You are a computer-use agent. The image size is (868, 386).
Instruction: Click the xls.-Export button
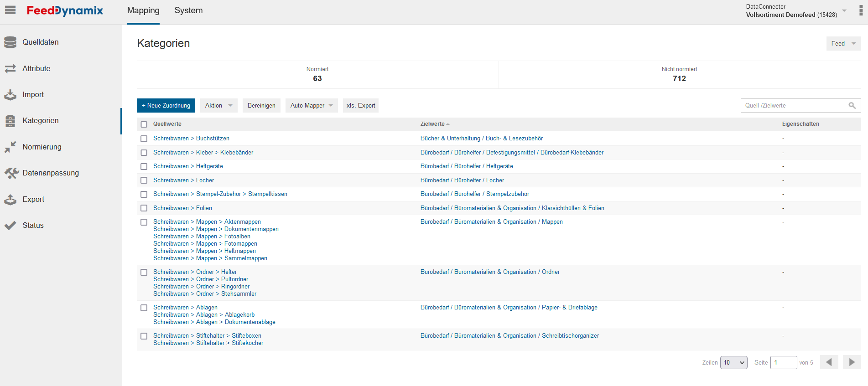click(x=361, y=106)
